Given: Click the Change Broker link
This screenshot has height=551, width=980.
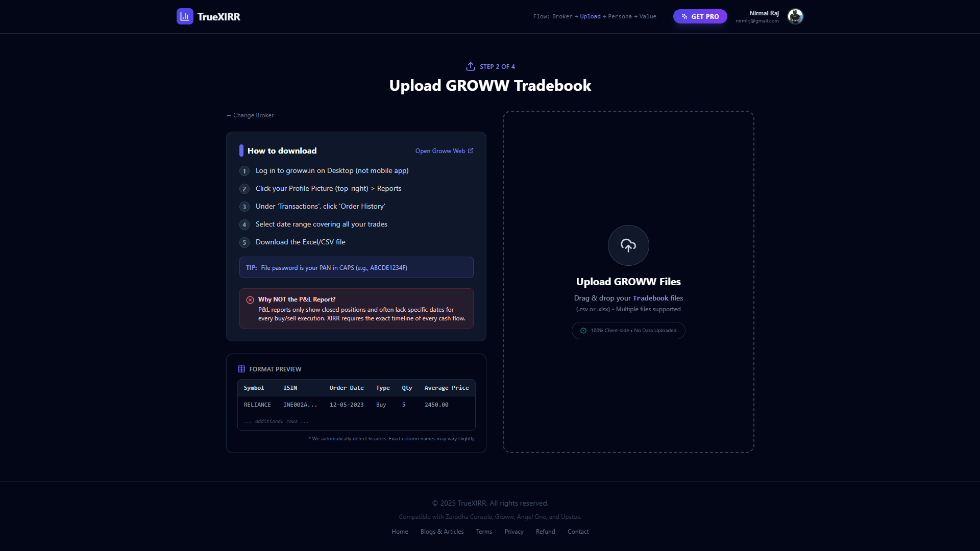Looking at the screenshot, I should tap(249, 115).
